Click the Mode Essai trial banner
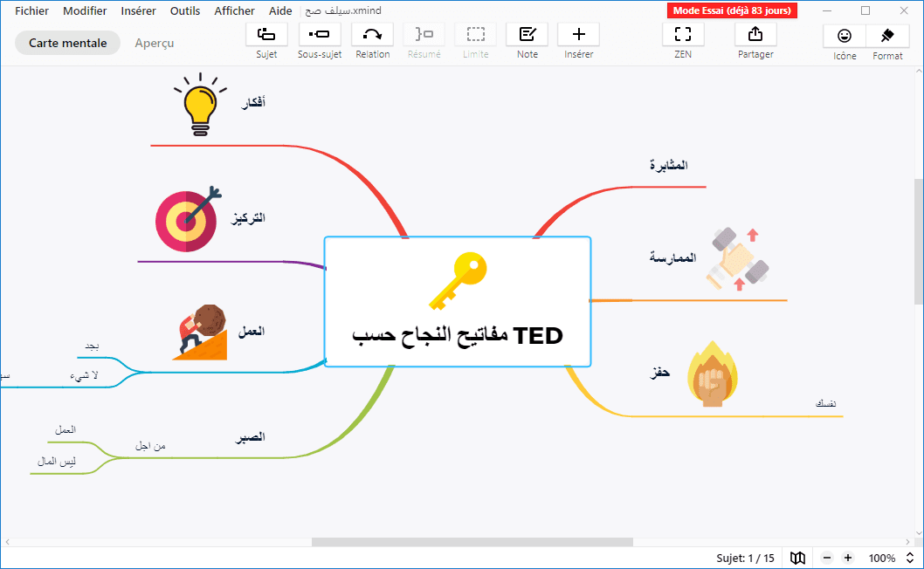The width and height of the screenshot is (924, 569). (x=732, y=10)
